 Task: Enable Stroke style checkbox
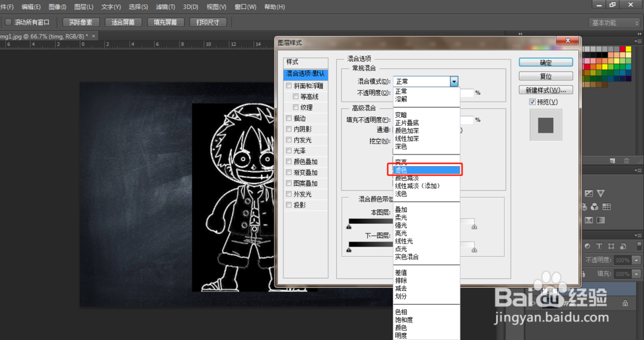pyautogui.click(x=289, y=118)
